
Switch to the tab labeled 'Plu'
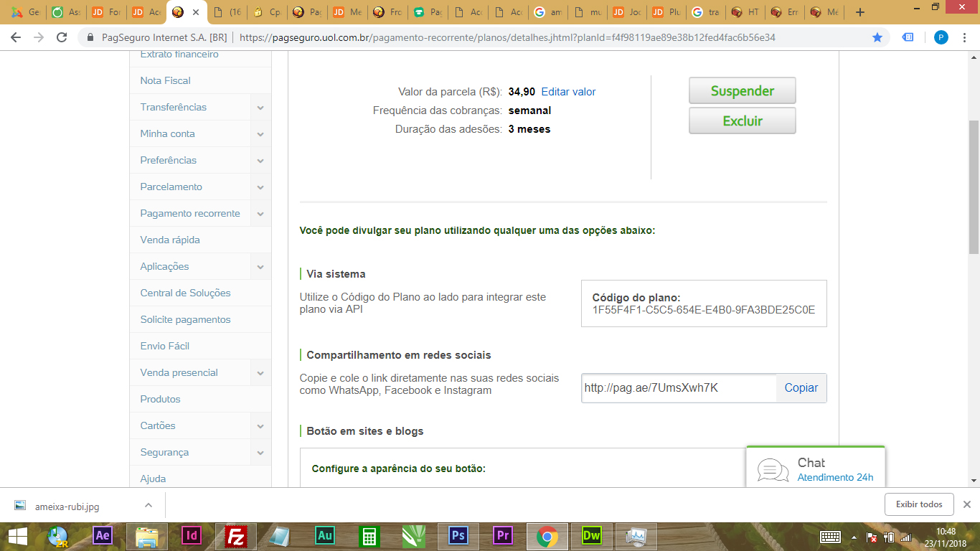(x=665, y=12)
